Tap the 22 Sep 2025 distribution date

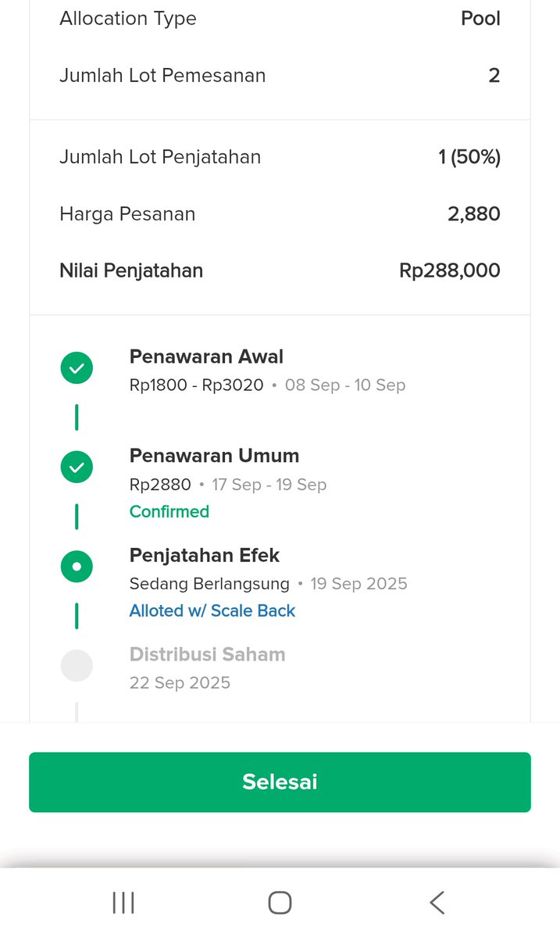[x=180, y=682]
